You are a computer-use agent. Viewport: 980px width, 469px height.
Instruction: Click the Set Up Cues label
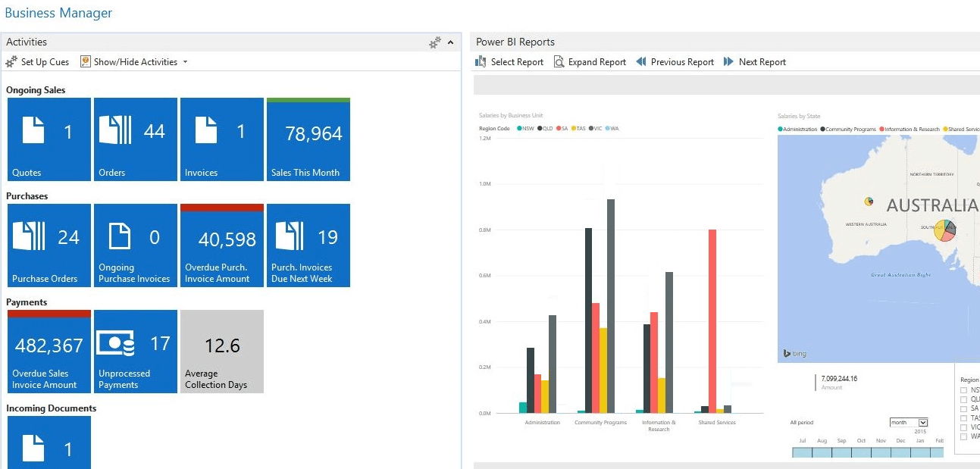pos(45,62)
